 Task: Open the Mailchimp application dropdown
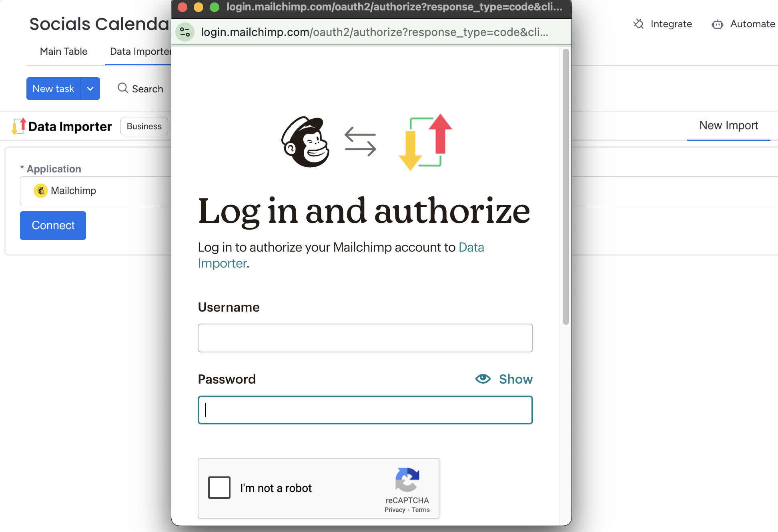tap(96, 191)
